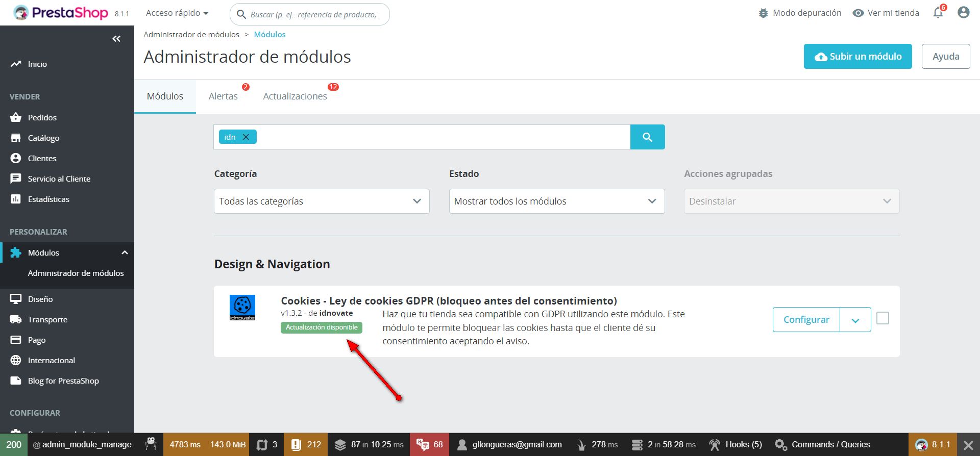
Task: Open the notifications bell
Action: click(x=938, y=13)
